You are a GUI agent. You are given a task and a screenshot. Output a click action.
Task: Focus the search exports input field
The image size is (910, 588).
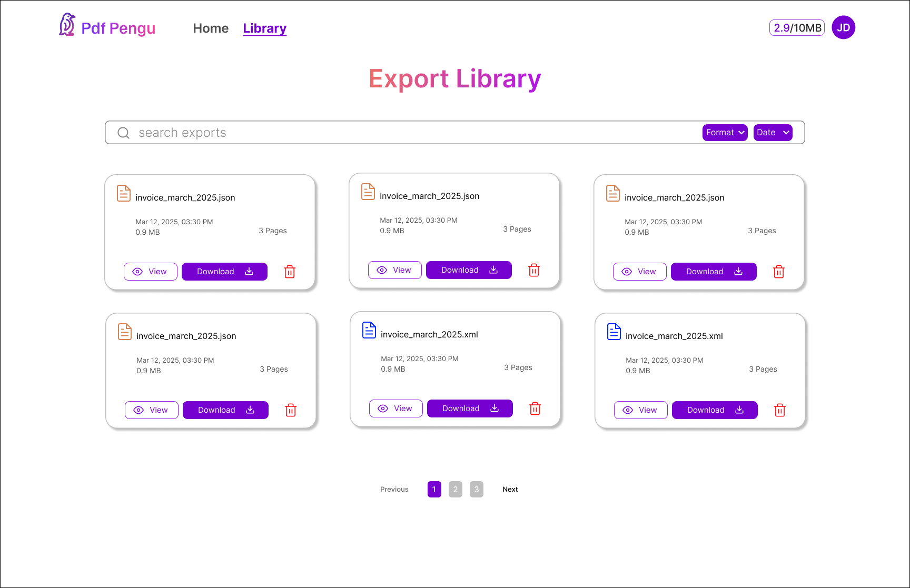pyautogui.click(x=411, y=133)
